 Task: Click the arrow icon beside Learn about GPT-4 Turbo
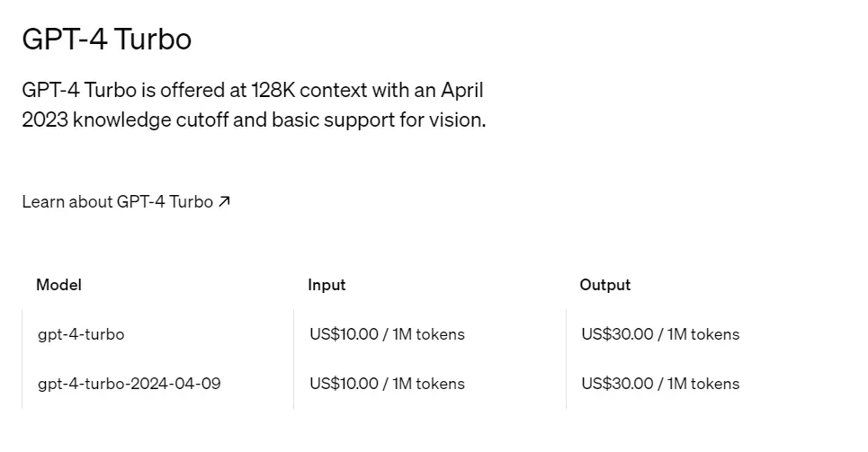tap(224, 201)
